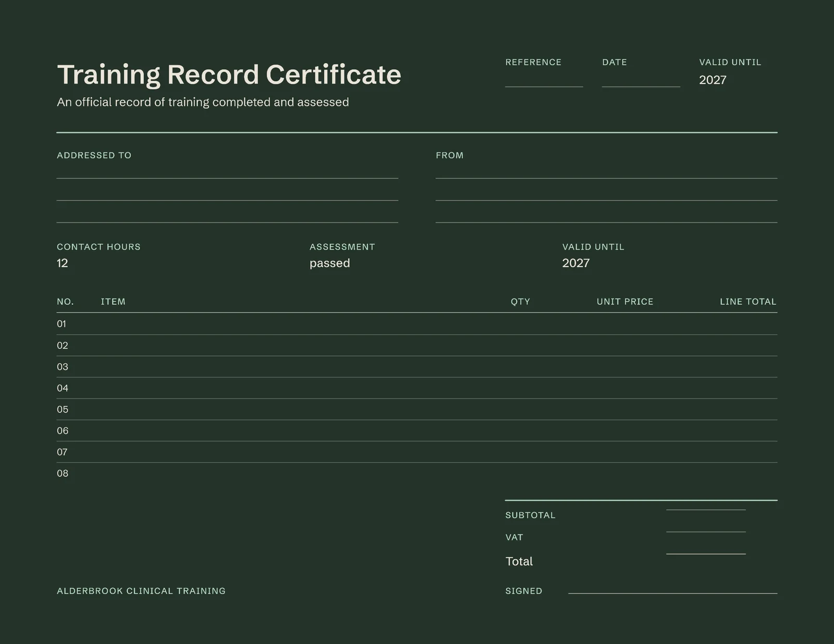
Task: Click the 'ITEM' column header
Action: [x=113, y=302]
